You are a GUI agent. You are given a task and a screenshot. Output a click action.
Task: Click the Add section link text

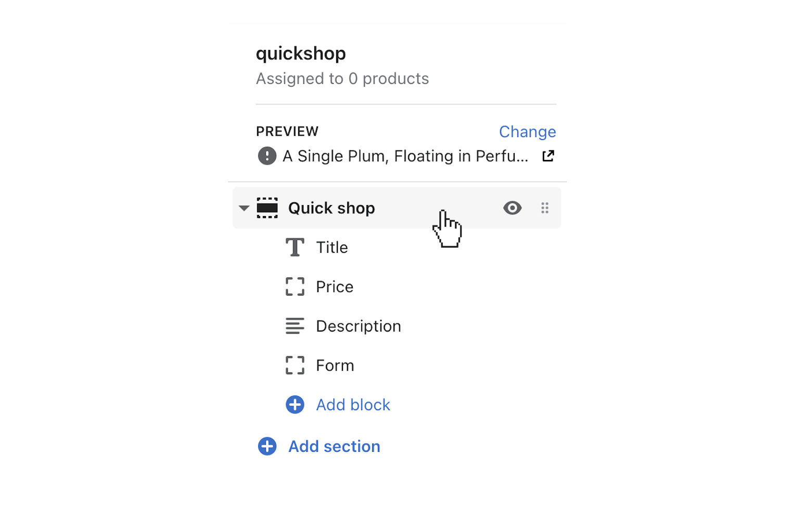(x=334, y=447)
